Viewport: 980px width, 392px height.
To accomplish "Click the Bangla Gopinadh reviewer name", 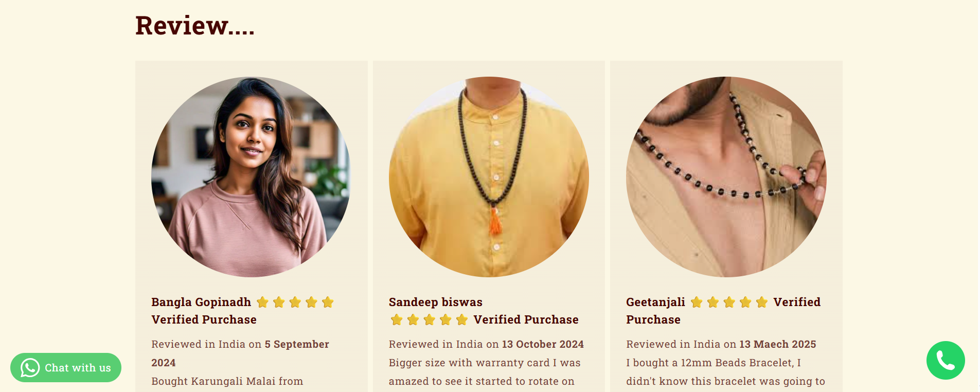I will (x=201, y=302).
